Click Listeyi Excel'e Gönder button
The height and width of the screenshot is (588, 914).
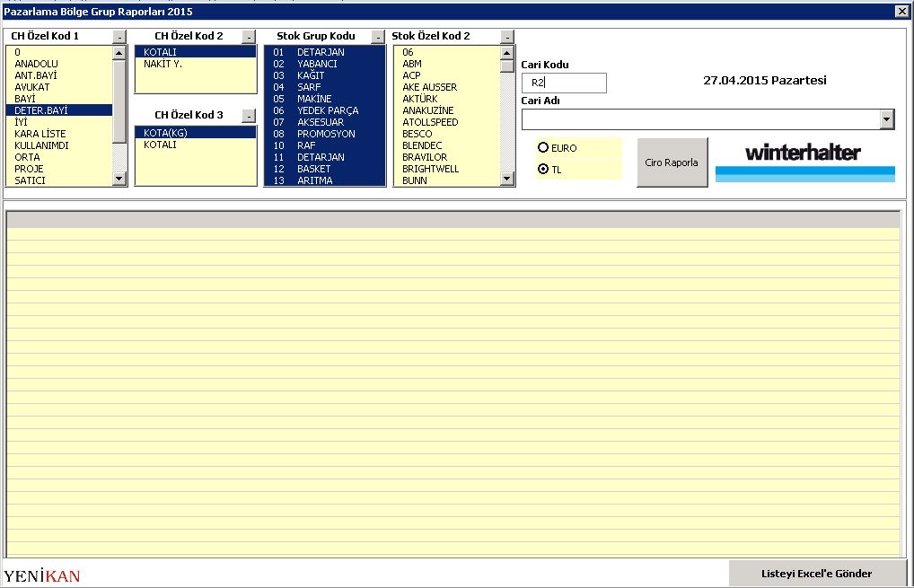[815, 574]
